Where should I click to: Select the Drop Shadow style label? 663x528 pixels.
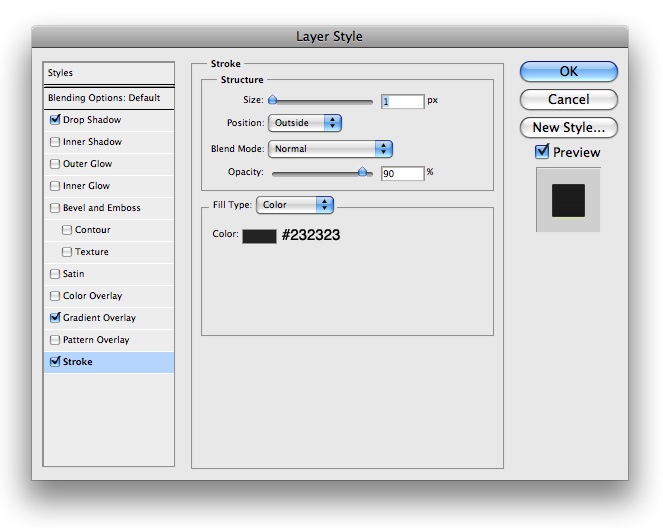coord(92,120)
